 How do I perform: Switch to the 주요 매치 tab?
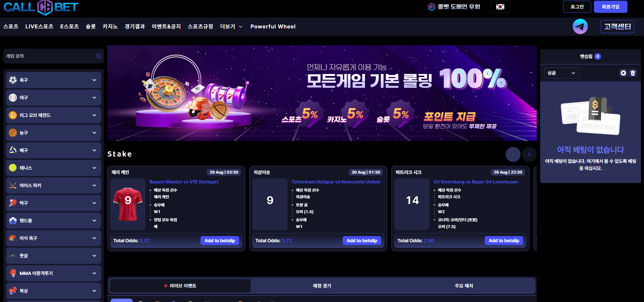click(464, 286)
